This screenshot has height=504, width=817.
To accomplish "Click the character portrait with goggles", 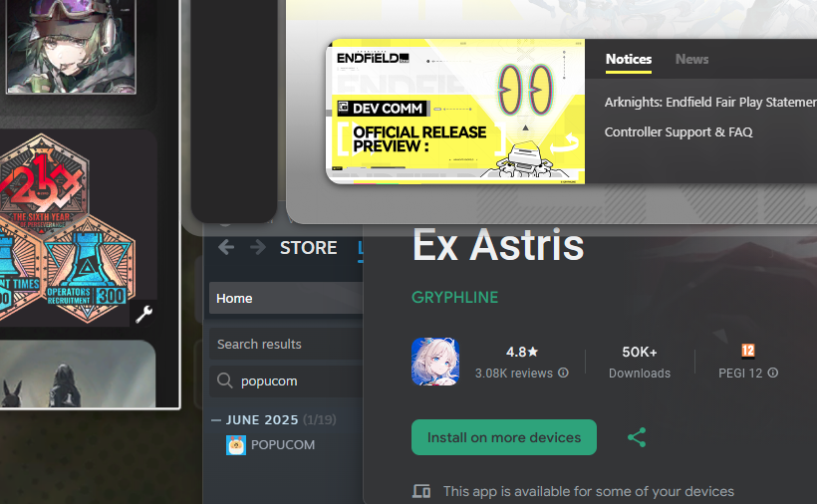I will [x=71, y=46].
